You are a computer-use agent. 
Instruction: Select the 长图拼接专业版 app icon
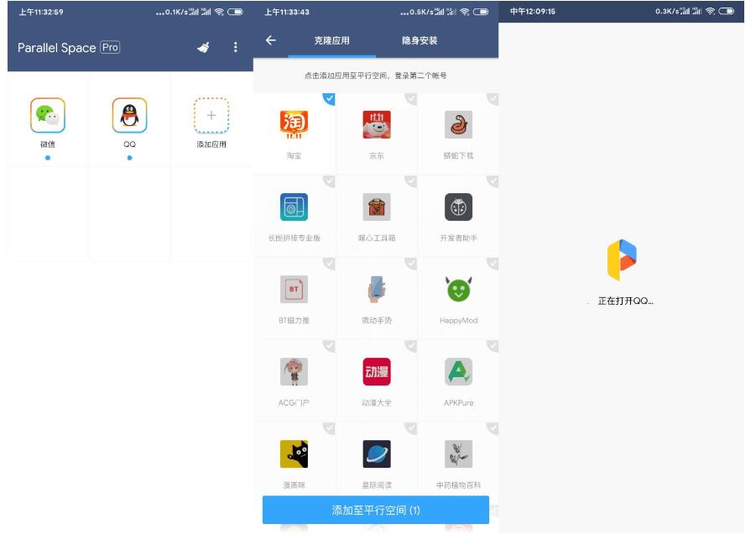tap(295, 207)
